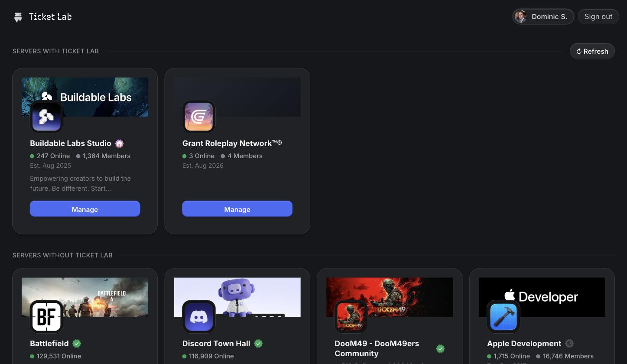
Task: Select Buildable Labs Studio server name
Action: 71,143
